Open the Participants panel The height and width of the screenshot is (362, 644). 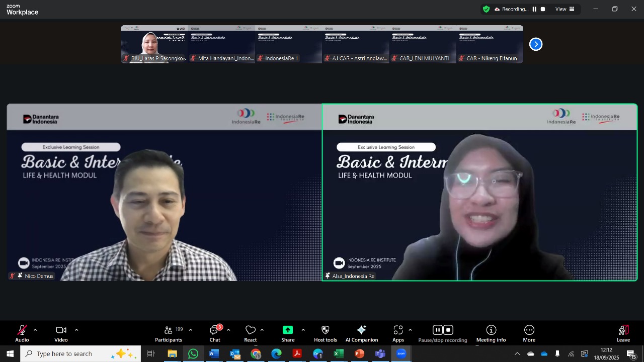169,333
